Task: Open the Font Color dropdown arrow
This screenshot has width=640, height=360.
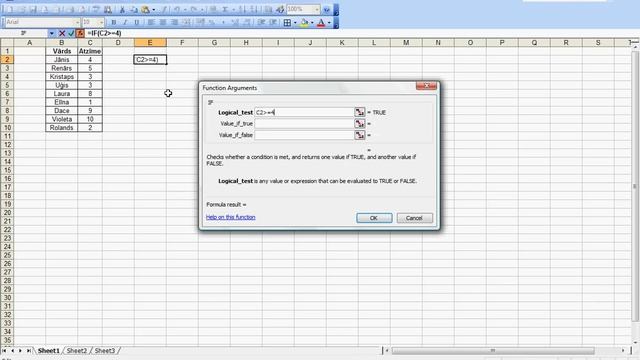Action: click(x=329, y=23)
